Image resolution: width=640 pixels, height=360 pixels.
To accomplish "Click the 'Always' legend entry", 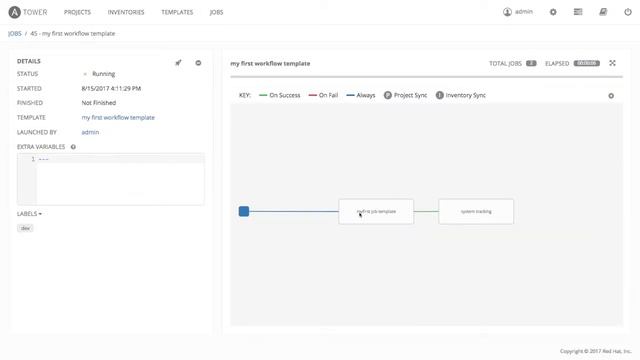I will coord(360,95).
